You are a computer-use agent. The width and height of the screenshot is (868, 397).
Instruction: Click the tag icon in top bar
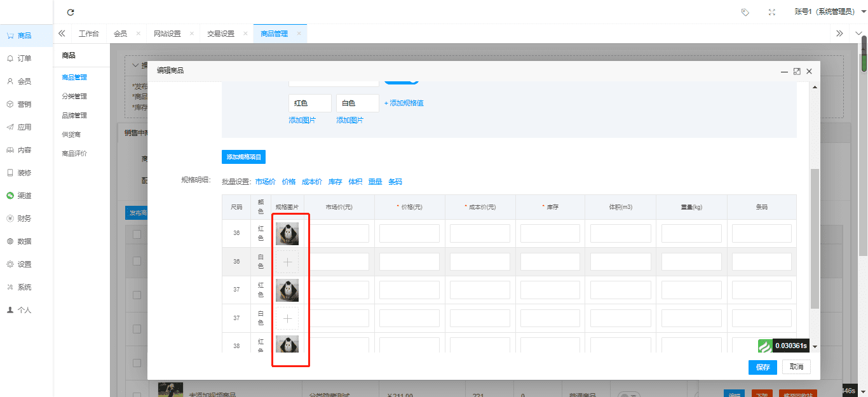pyautogui.click(x=745, y=12)
